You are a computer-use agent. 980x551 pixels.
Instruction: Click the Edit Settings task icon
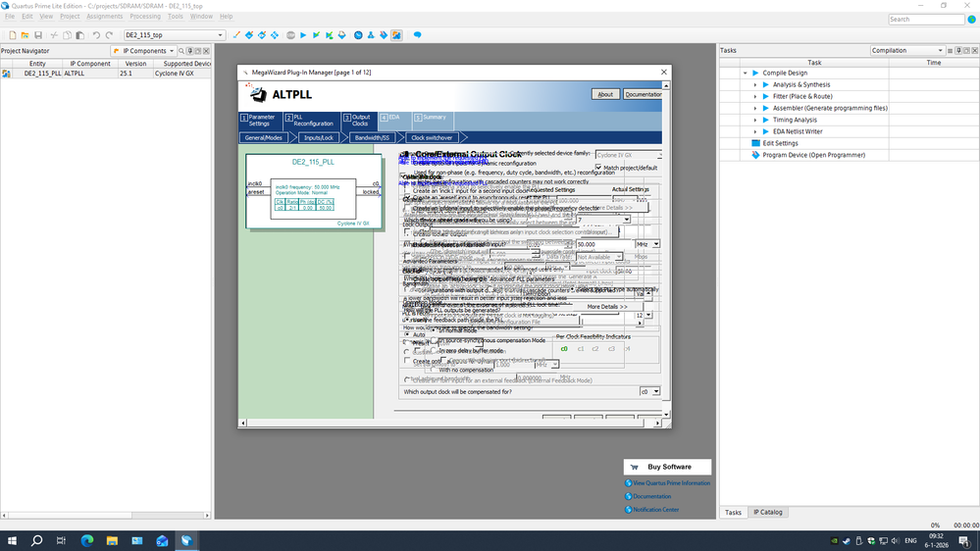tap(755, 144)
